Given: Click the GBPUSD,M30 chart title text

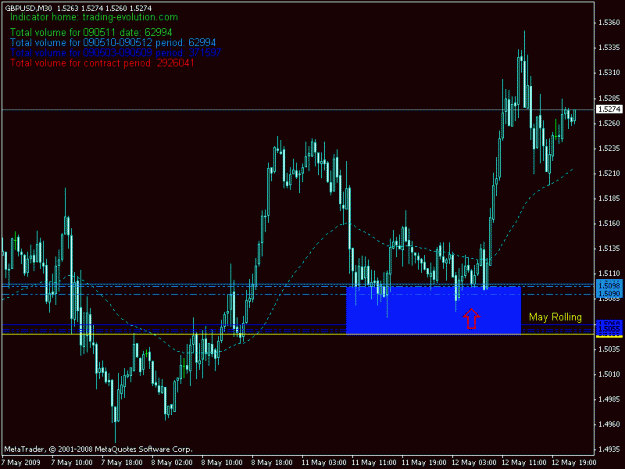Looking at the screenshot, I should (28, 8).
